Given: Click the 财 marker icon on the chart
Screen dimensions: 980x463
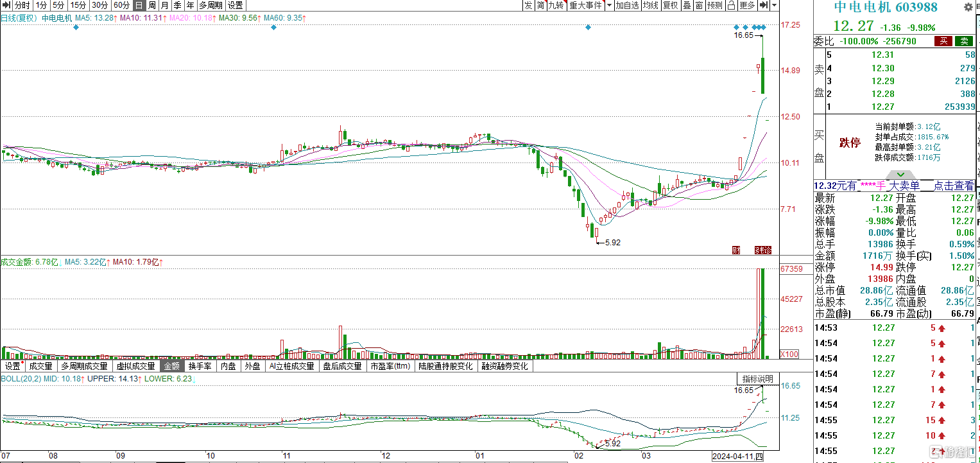Looking at the screenshot, I should coord(735,250).
